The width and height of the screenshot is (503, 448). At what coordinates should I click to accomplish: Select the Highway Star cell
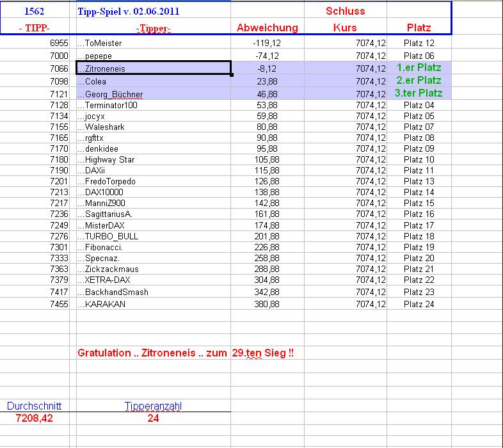[154, 160]
